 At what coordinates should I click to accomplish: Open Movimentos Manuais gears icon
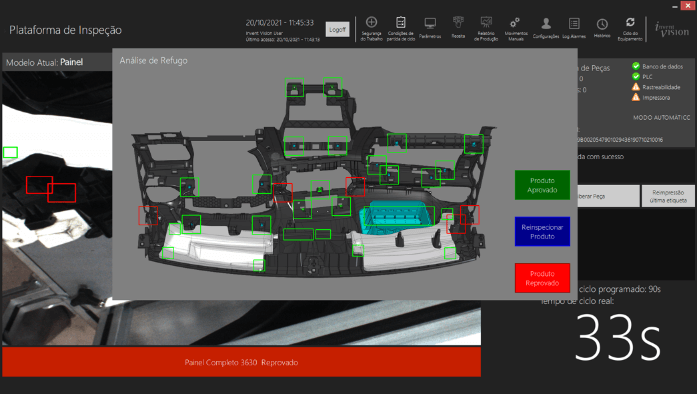pos(515,23)
